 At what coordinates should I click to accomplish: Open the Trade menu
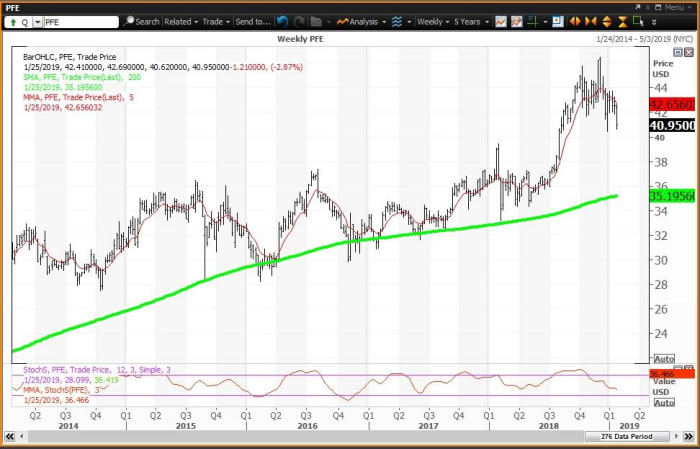click(x=216, y=21)
